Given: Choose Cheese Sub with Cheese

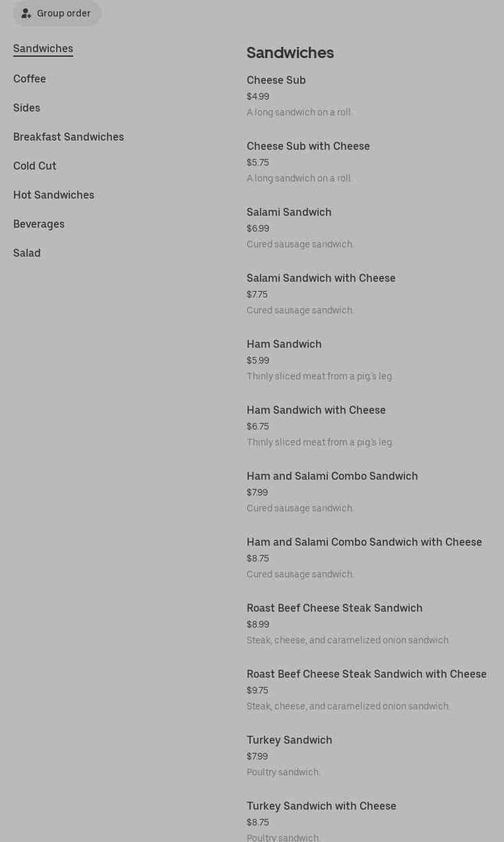Looking at the screenshot, I should 308,146.
